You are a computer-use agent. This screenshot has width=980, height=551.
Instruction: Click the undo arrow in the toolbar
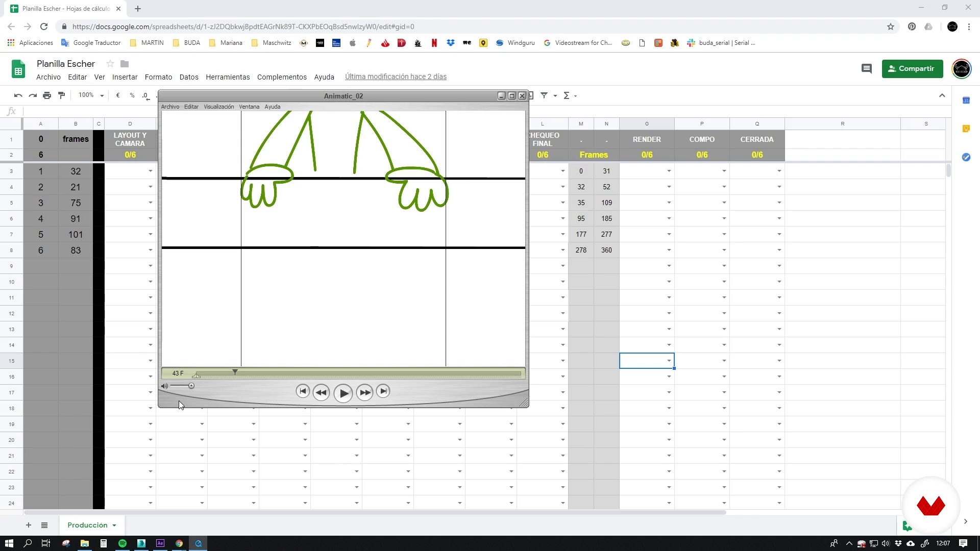(18, 95)
